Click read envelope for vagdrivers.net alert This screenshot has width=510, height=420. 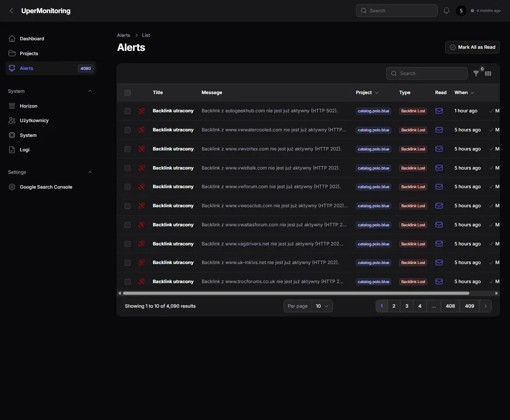[x=439, y=244]
